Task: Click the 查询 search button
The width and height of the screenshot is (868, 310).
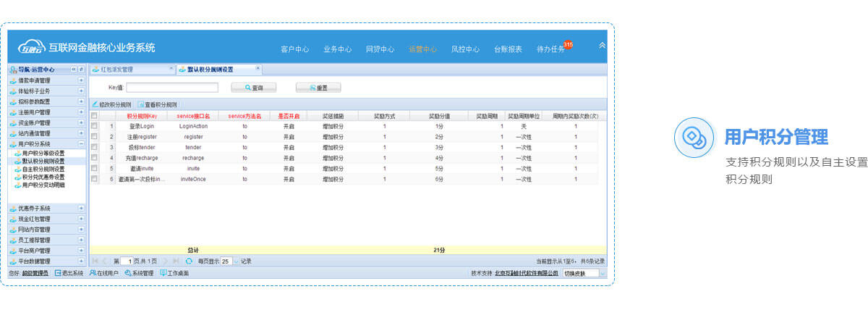Action: point(252,88)
